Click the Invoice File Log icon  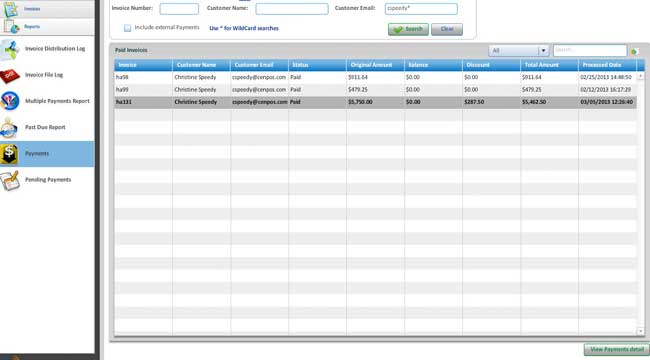coord(9,76)
